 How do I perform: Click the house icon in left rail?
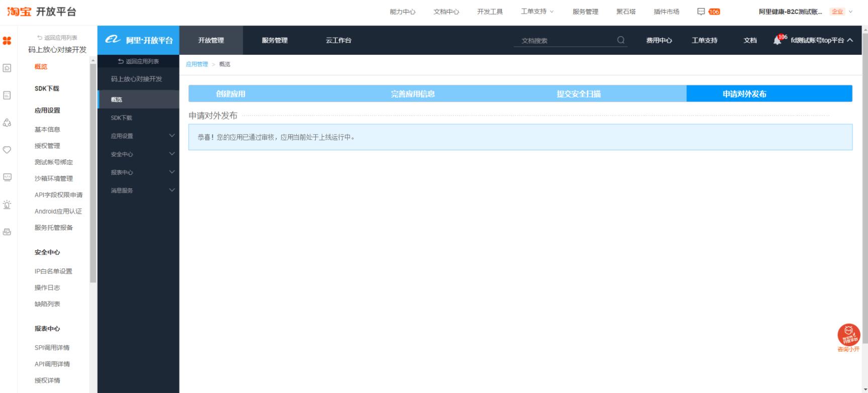click(7, 68)
